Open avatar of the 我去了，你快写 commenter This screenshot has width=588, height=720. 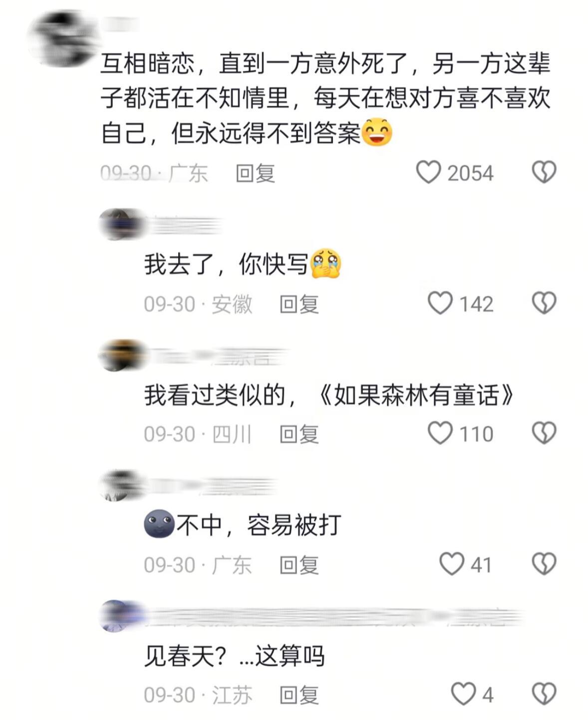pos(120,225)
